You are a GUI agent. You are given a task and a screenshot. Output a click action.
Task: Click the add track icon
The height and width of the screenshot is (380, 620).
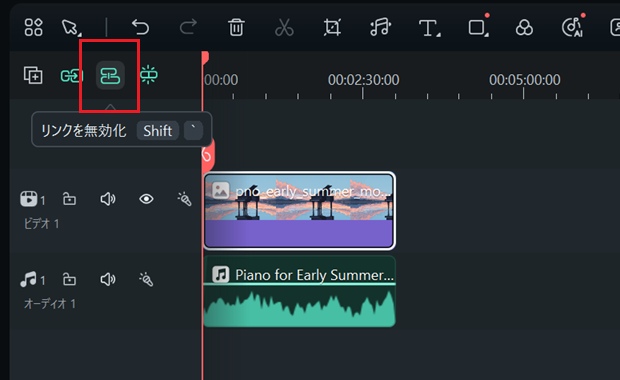33,75
